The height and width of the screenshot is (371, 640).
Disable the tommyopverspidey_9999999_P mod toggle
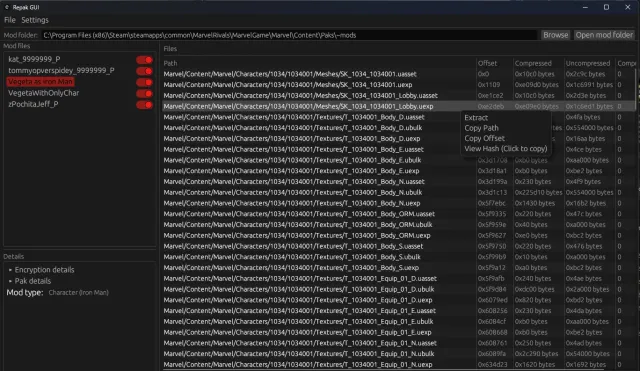point(144,71)
